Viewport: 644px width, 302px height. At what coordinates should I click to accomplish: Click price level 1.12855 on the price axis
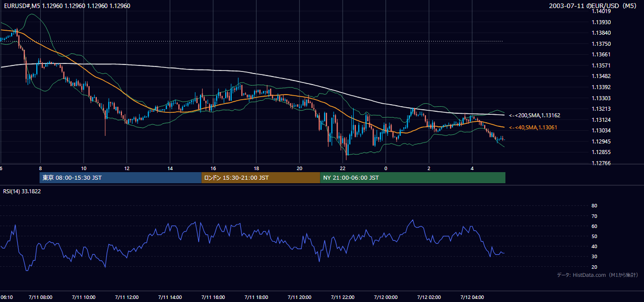point(601,152)
